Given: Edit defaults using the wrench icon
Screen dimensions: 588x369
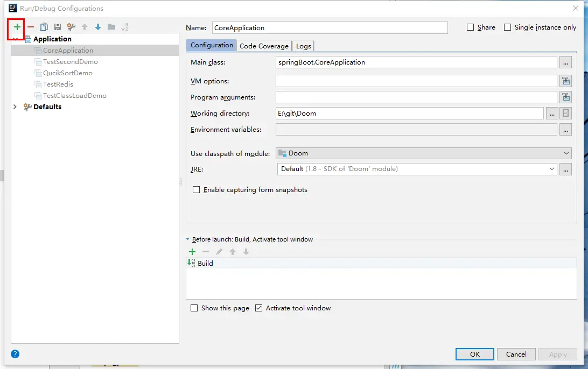Looking at the screenshot, I should point(71,27).
